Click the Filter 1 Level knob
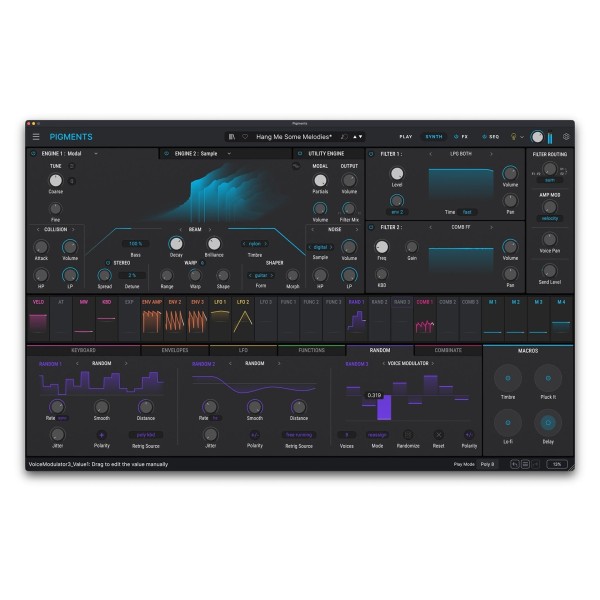The height and width of the screenshot is (600, 600). 397,174
